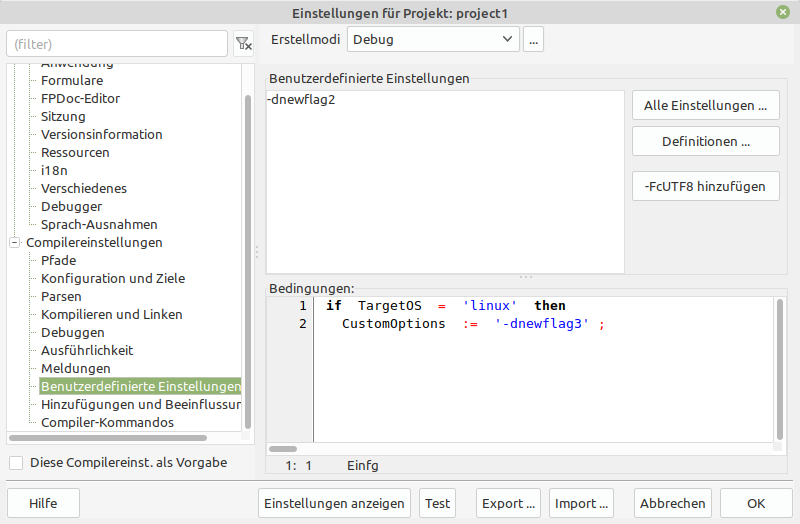
Task: Close the project settings dialog window
Action: (x=782, y=12)
